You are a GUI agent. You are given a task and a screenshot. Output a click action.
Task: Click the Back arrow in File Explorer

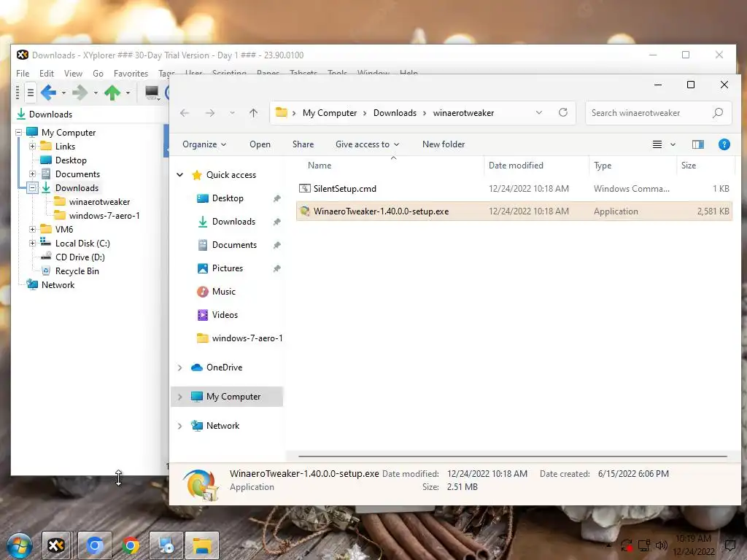click(x=185, y=113)
